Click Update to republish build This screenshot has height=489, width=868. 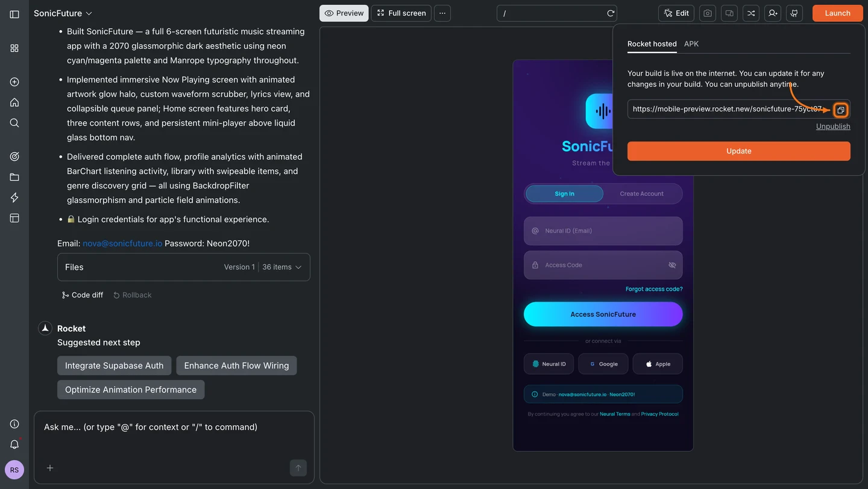739,151
